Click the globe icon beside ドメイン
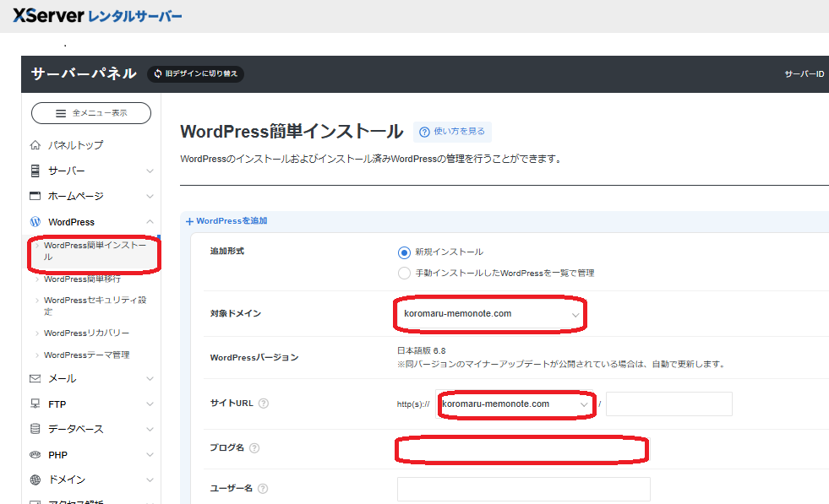Image resolution: width=829 pixels, height=504 pixels. [35, 480]
